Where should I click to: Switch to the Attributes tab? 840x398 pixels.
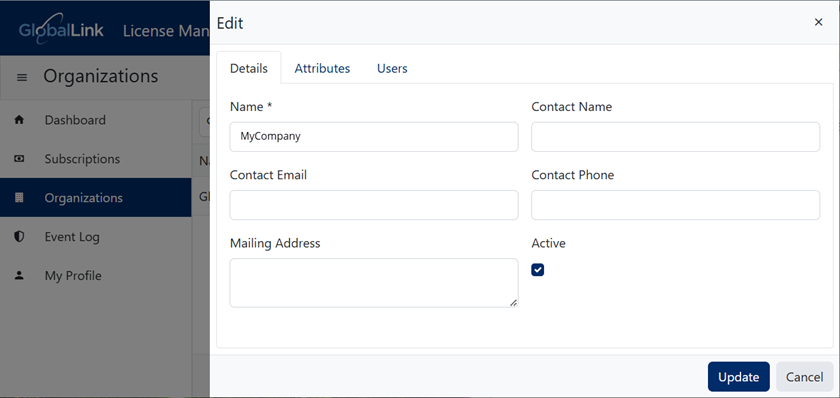(x=322, y=68)
